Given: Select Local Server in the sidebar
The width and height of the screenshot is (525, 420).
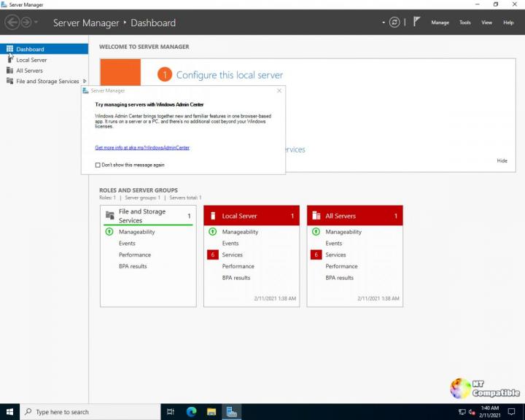Looking at the screenshot, I should pyautogui.click(x=31, y=60).
